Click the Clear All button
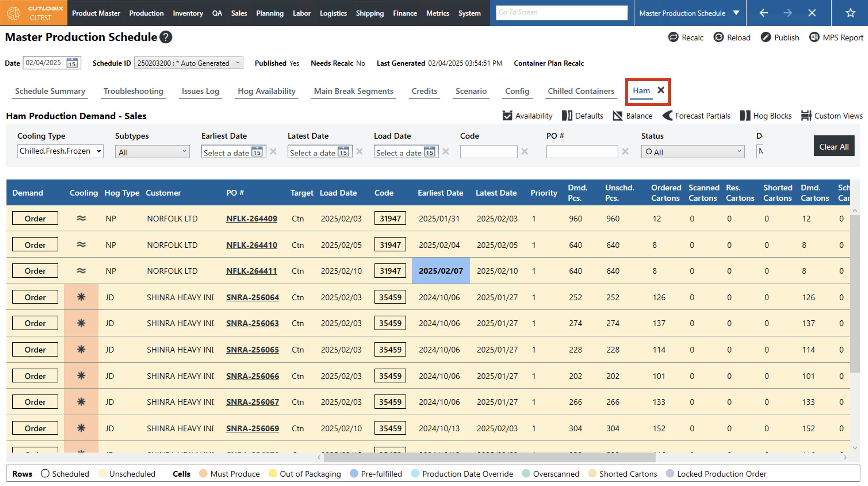The width and height of the screenshot is (868, 486). 833,147
